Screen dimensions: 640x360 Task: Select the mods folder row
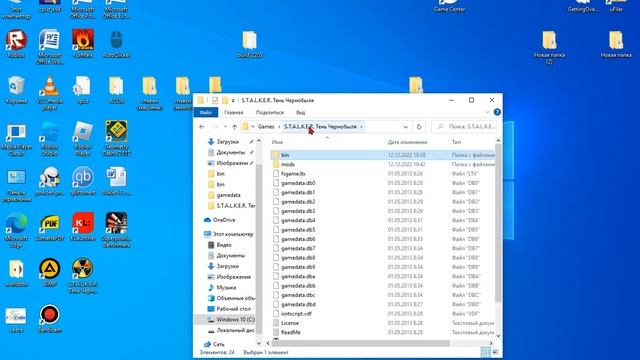coord(382,164)
